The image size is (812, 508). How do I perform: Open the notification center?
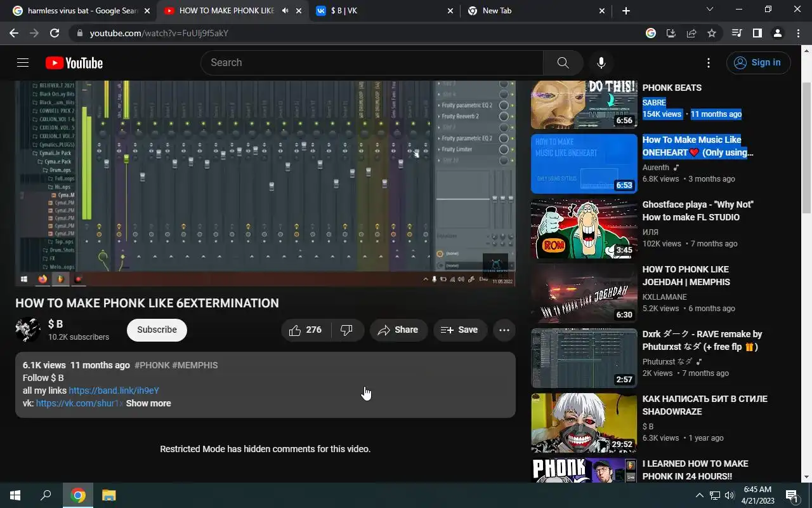[x=792, y=495]
